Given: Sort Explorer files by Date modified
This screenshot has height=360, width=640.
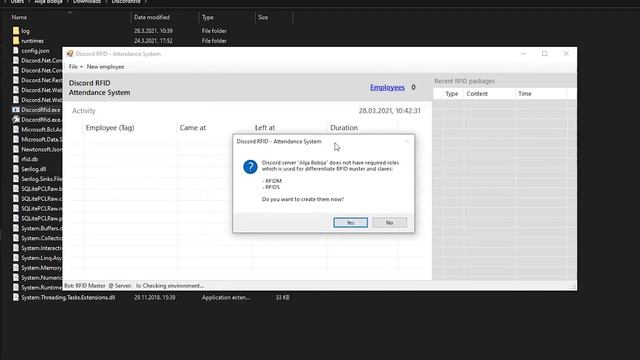Looking at the screenshot, I should click(152, 17).
